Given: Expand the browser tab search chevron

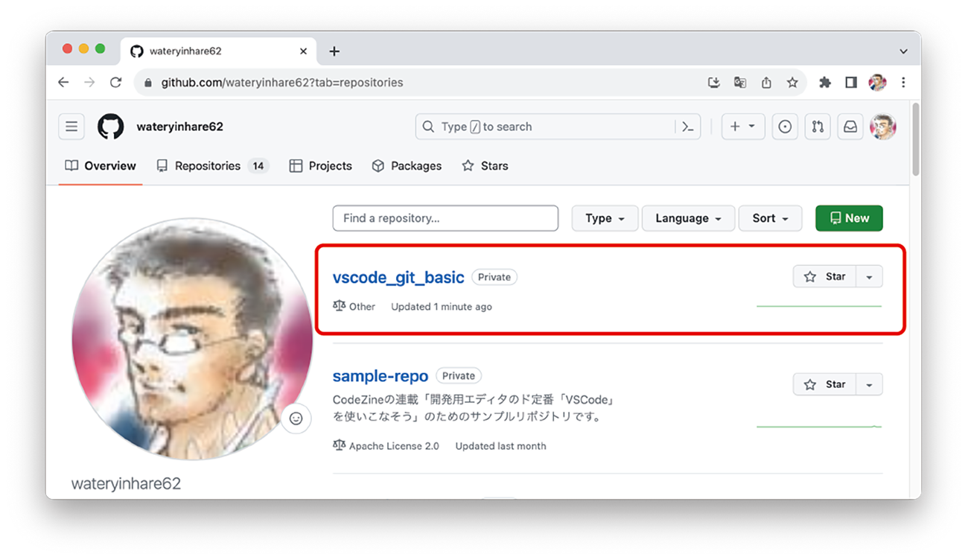Looking at the screenshot, I should coord(903,51).
